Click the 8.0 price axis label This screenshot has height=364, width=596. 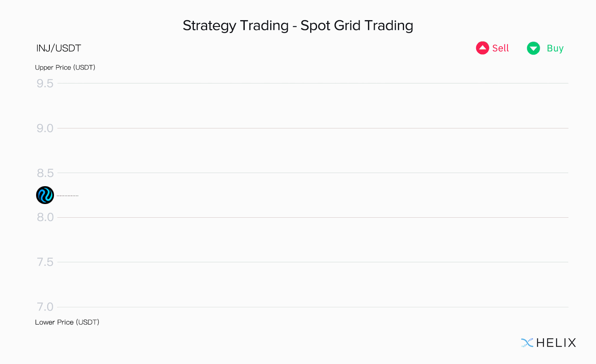tap(45, 217)
